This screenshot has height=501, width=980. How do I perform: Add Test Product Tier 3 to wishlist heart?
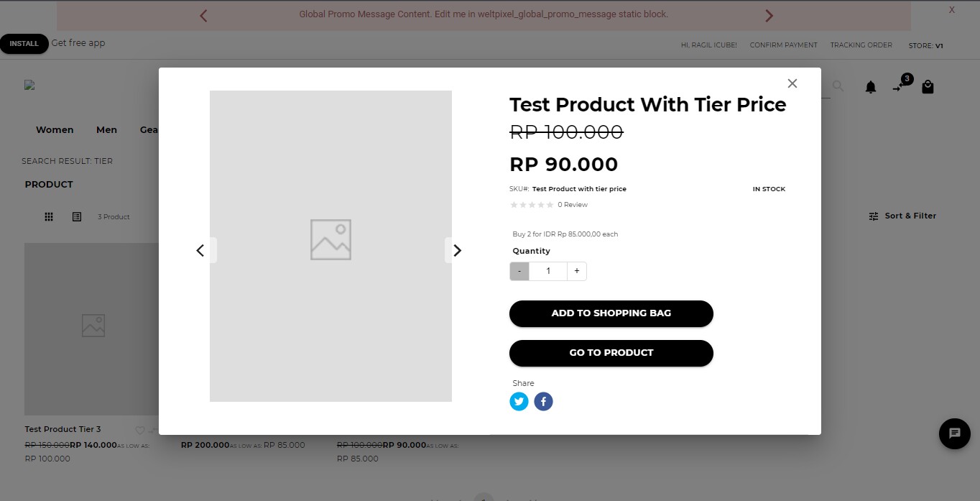point(139,431)
